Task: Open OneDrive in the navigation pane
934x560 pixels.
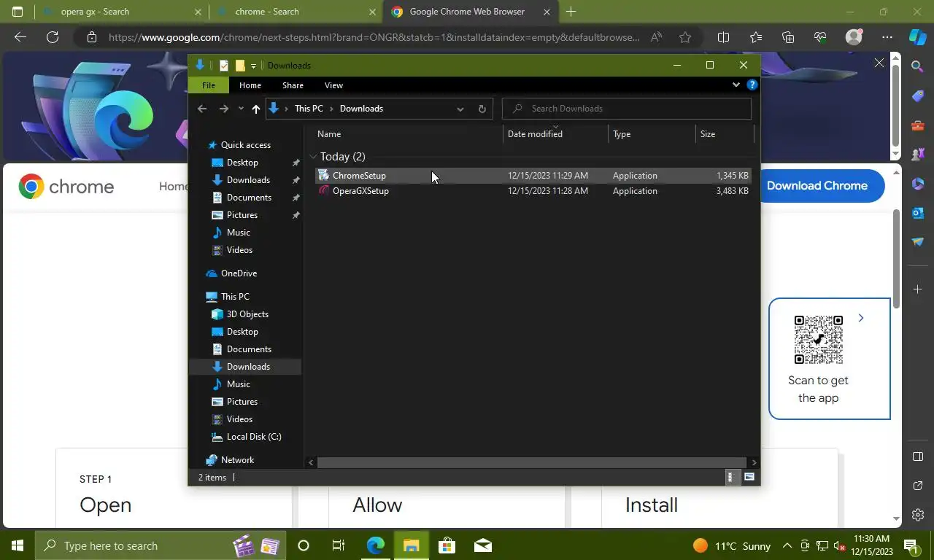Action: click(x=239, y=273)
